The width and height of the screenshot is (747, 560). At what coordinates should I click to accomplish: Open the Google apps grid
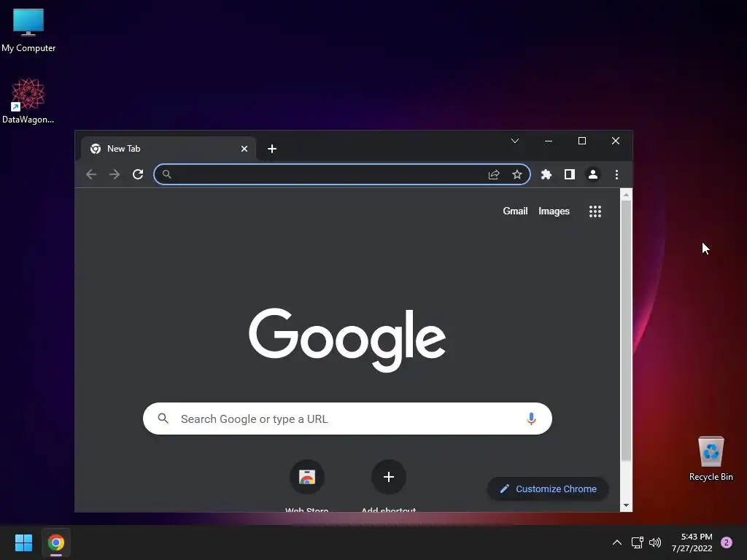tap(595, 211)
